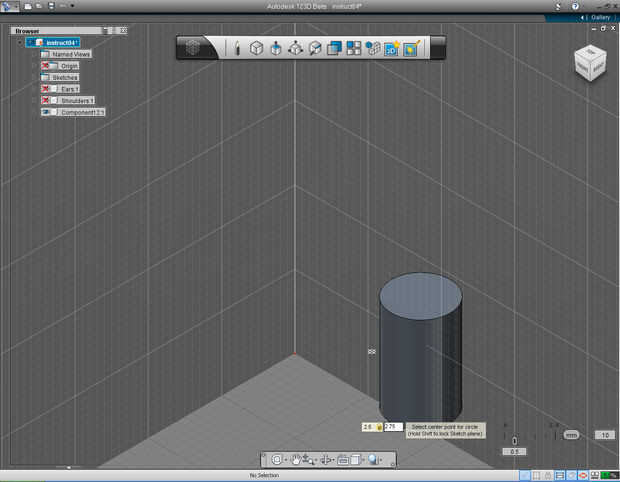
Task: Select the Zoom magnifier tool
Action: coord(307,459)
